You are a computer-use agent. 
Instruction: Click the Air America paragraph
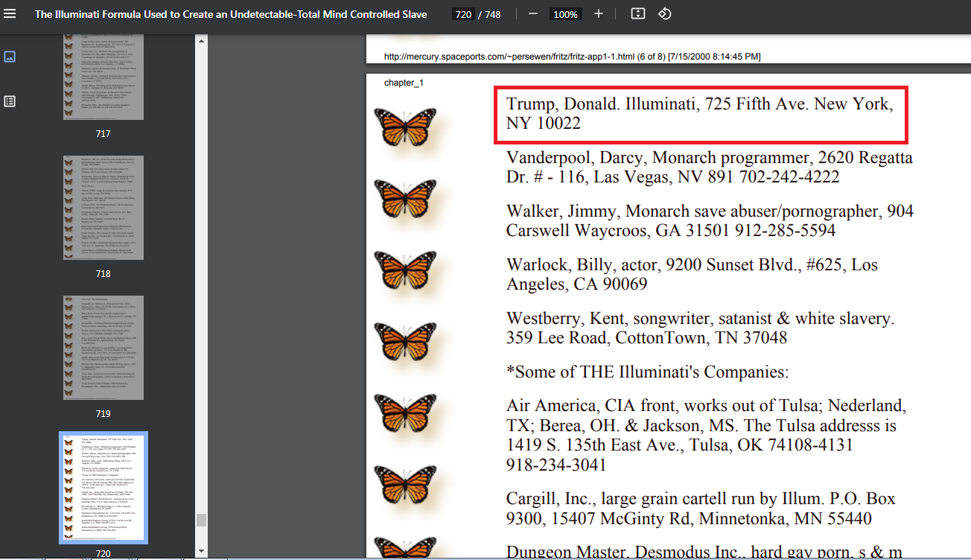(x=706, y=435)
